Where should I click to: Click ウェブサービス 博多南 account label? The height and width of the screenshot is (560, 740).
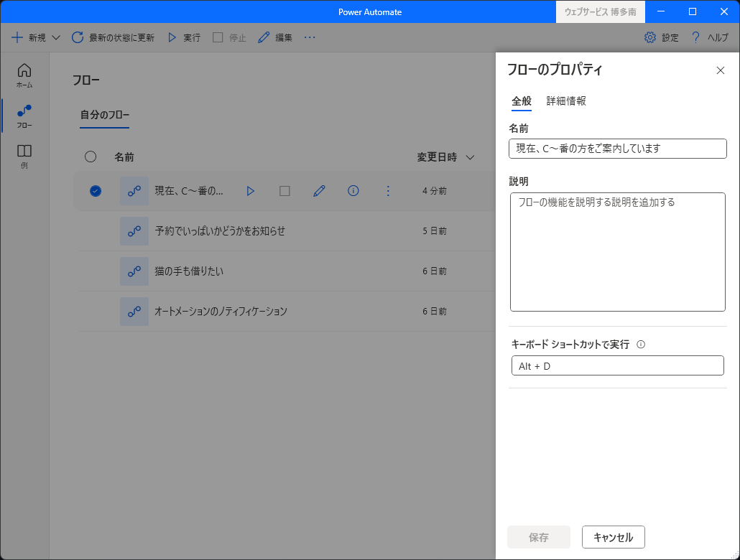coord(601,11)
